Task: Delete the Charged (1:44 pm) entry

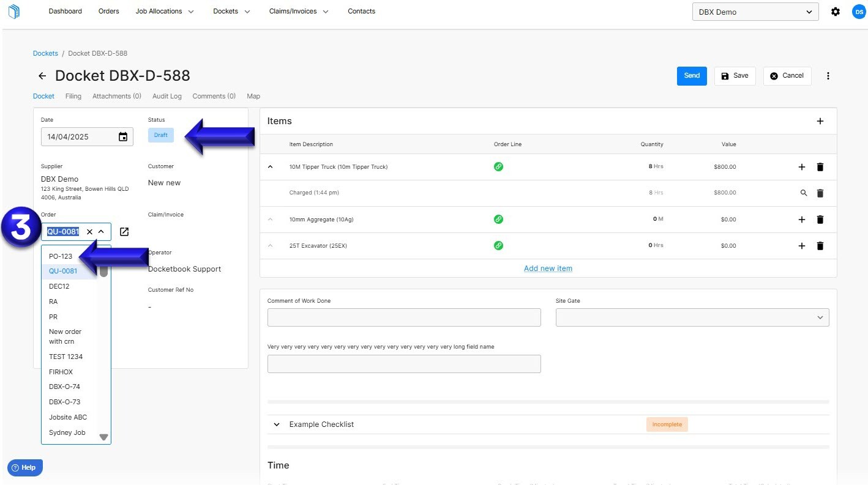Action: tap(820, 193)
